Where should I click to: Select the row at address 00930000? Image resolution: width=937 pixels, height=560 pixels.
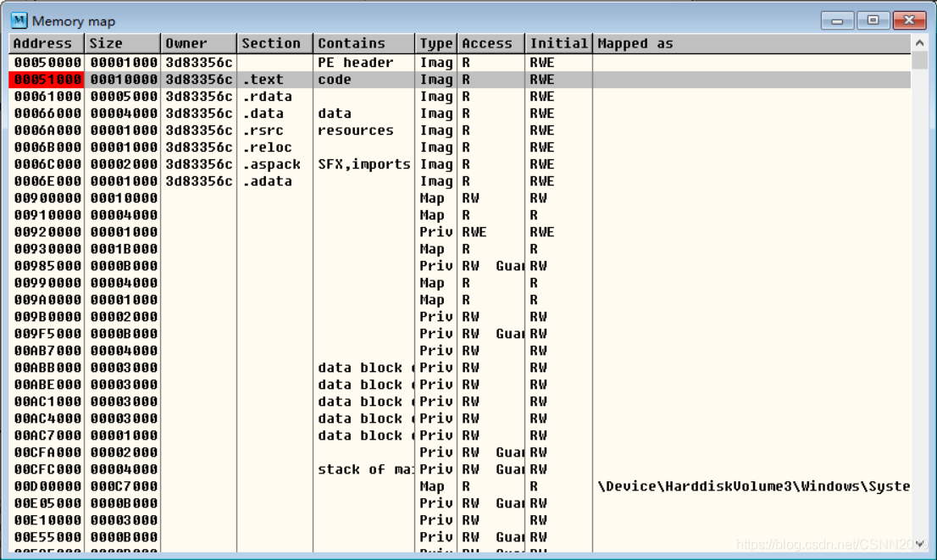[459, 249]
